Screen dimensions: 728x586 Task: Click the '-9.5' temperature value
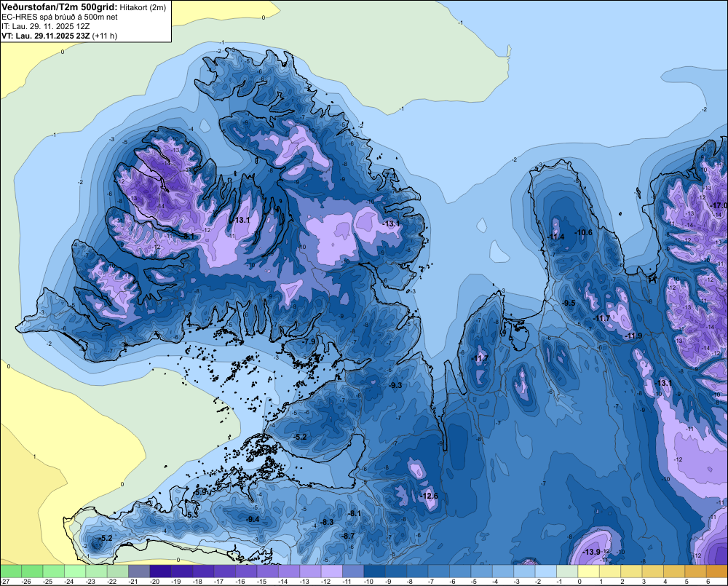[x=569, y=303]
